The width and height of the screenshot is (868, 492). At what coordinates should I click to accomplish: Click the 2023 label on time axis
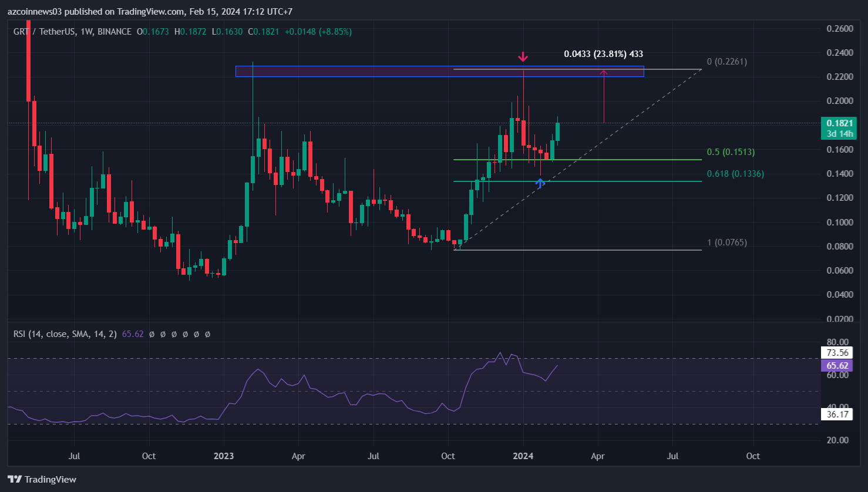(224, 456)
